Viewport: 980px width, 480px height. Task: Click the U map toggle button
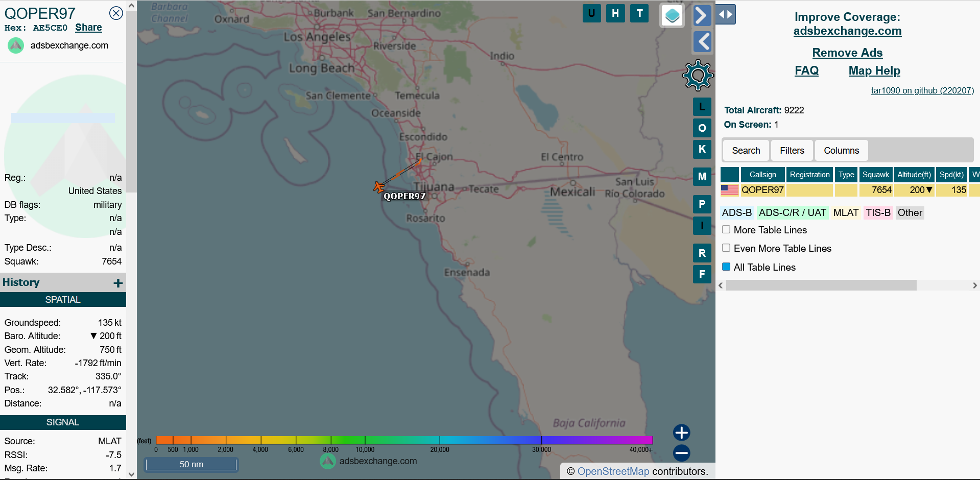591,13
